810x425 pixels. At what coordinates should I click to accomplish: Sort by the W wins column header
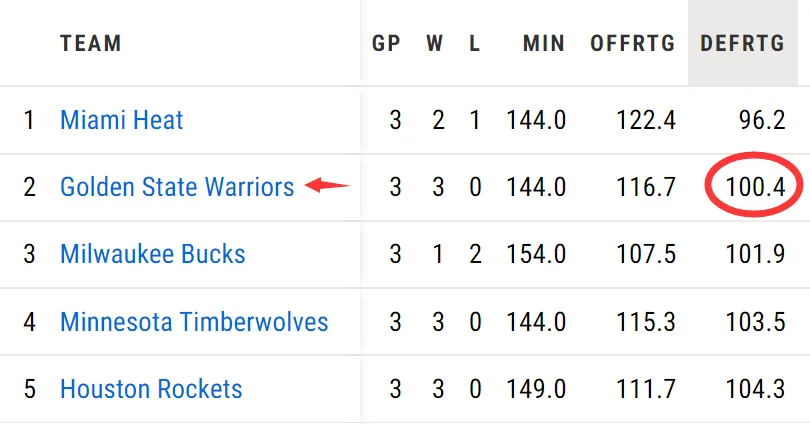pos(434,43)
